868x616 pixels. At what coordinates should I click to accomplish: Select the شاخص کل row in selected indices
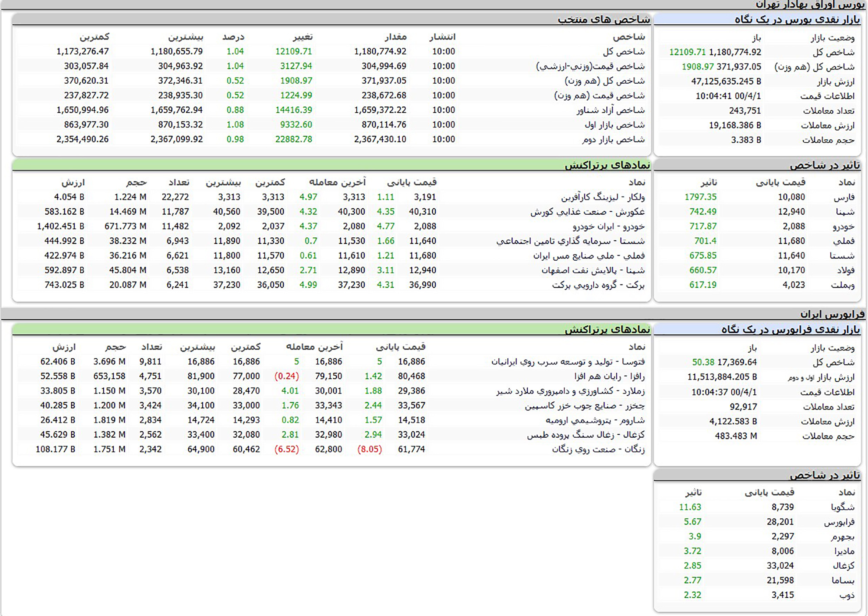pos(623,52)
